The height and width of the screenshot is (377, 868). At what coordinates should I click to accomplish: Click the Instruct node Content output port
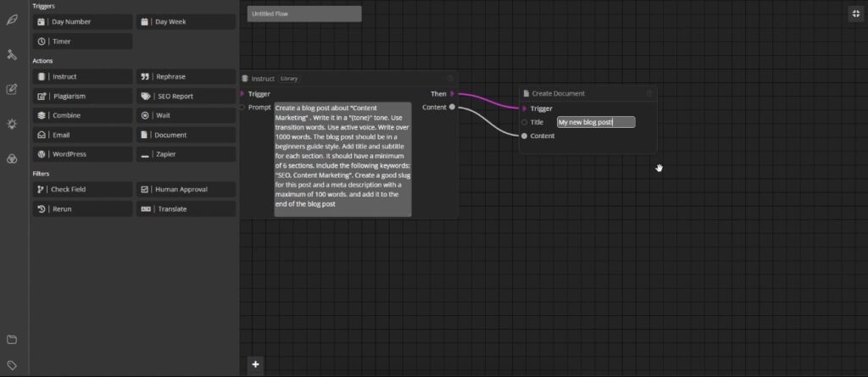click(453, 107)
